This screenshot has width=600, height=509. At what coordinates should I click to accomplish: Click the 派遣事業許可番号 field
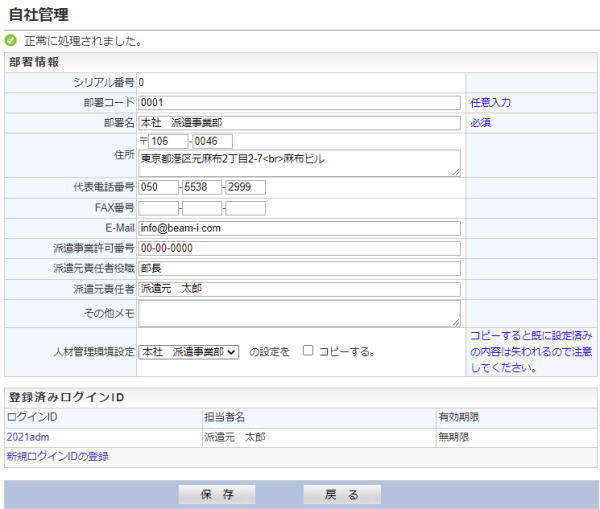click(x=299, y=248)
